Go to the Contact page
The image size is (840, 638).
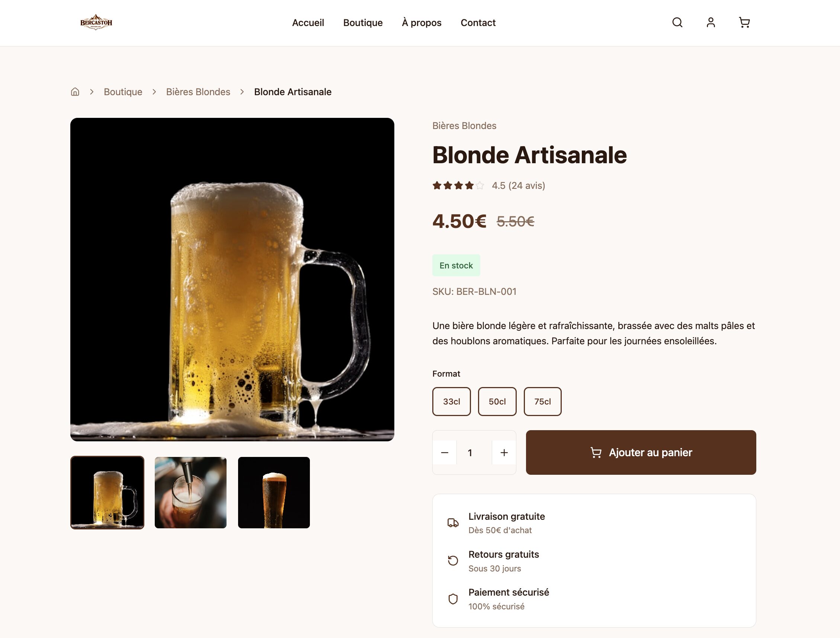pyautogui.click(x=478, y=23)
